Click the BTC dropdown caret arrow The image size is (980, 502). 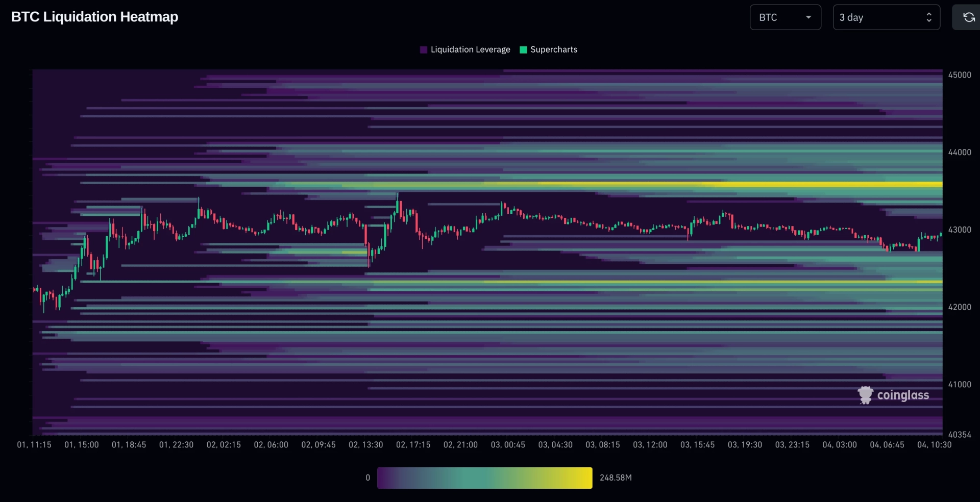tap(808, 17)
